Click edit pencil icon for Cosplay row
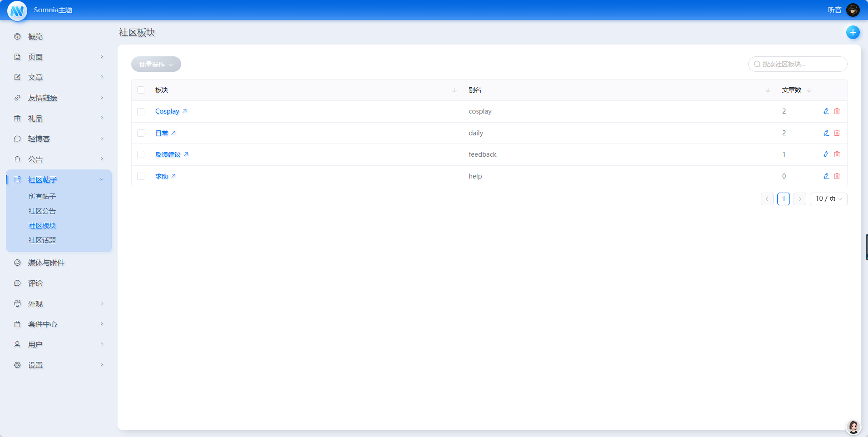The image size is (868, 437). point(826,111)
